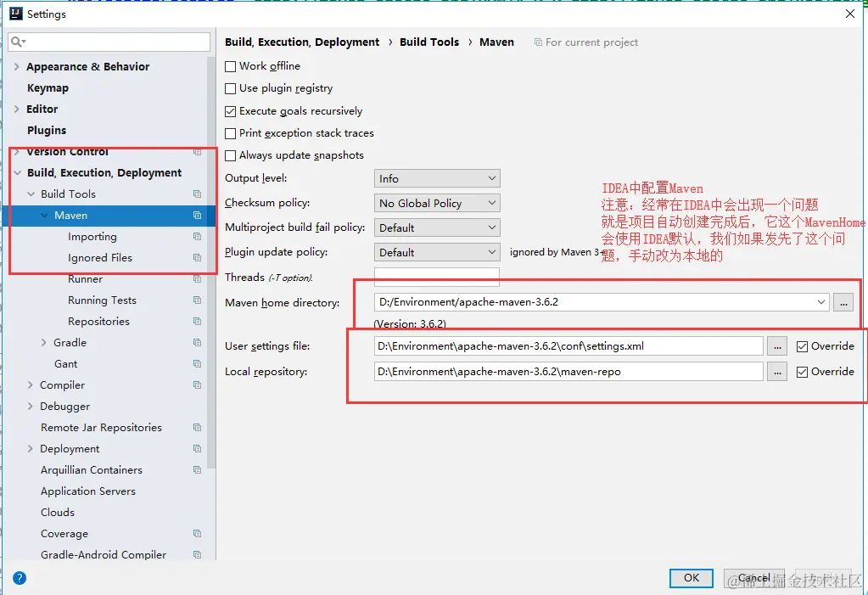Toggle Use plugin registry checkbox

coord(230,88)
